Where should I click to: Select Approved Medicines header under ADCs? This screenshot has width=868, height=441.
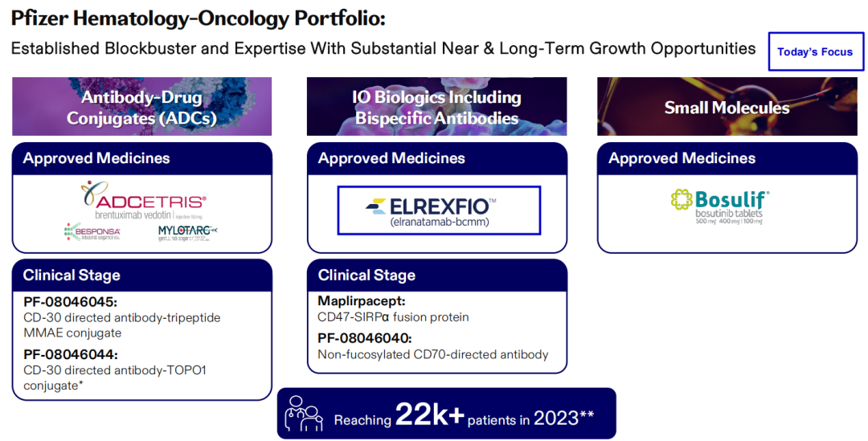(96, 158)
